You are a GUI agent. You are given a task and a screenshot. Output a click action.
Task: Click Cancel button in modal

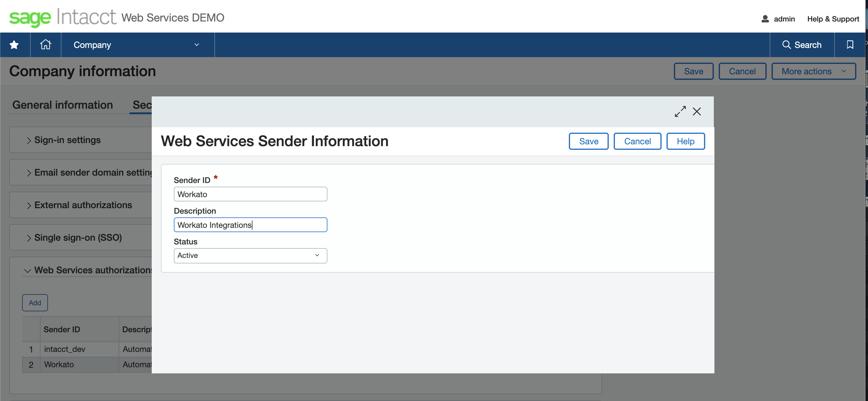[x=637, y=141]
